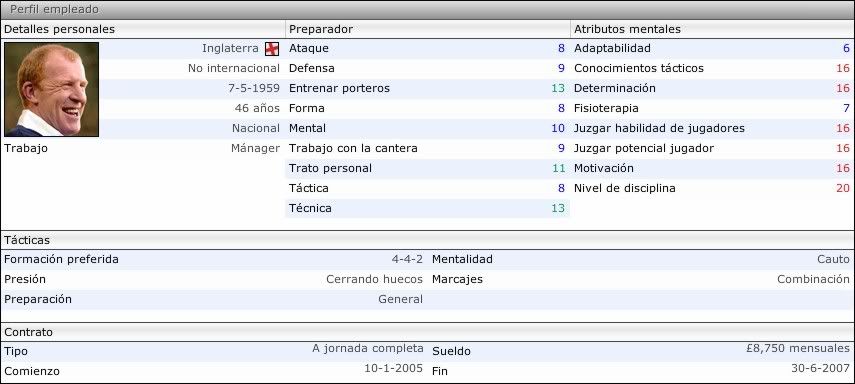Click the Contrato section header
This screenshot has width=855, height=384.
428,332
